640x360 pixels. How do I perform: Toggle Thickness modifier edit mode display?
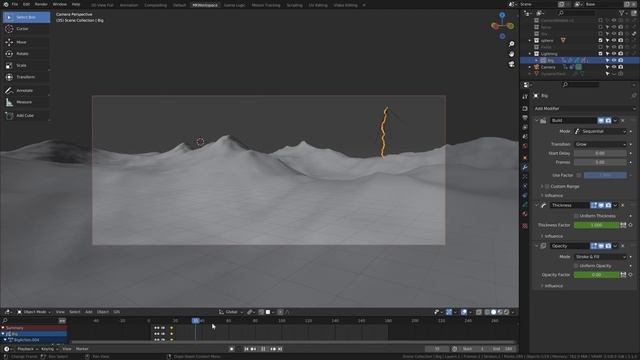click(x=594, y=205)
